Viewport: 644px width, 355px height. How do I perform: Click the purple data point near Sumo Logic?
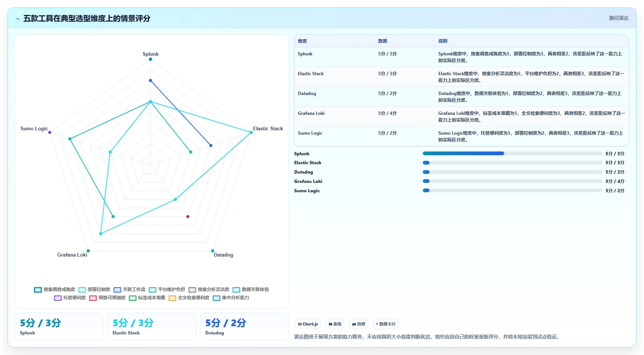coord(50,132)
